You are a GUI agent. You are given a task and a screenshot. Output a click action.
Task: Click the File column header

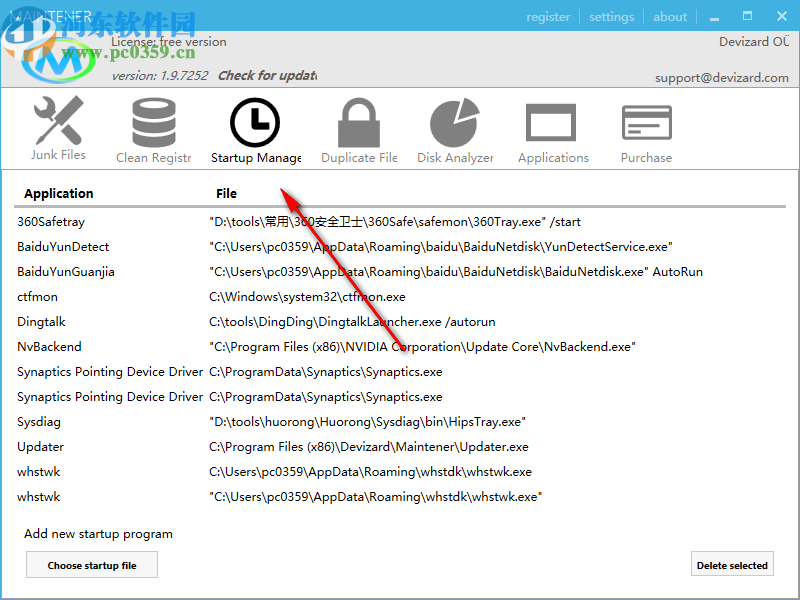coord(226,194)
